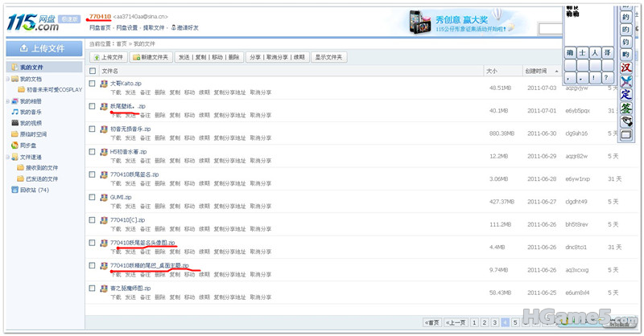Open file 770410妖精的尾巴_桌面主题.zip

point(150,266)
